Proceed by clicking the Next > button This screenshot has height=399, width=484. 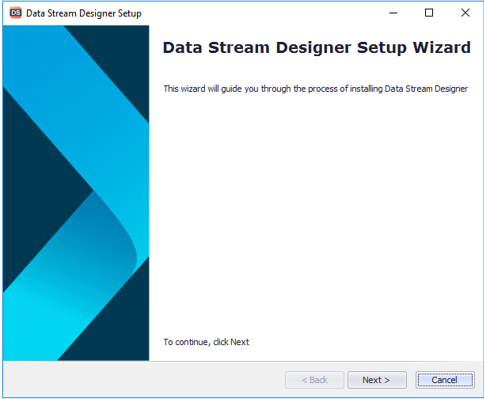377,380
